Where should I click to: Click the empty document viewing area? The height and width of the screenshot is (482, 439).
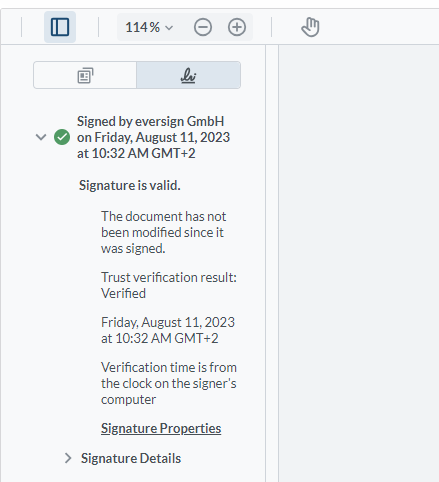point(359,263)
